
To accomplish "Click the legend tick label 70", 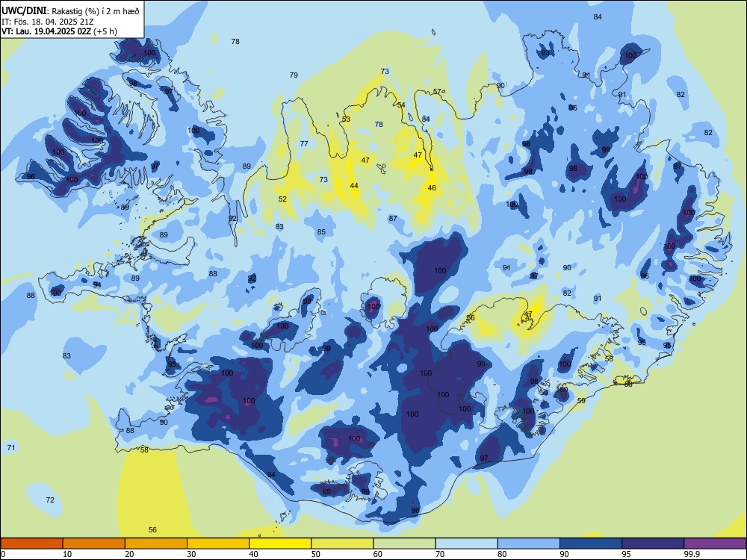I will click(x=440, y=554).
